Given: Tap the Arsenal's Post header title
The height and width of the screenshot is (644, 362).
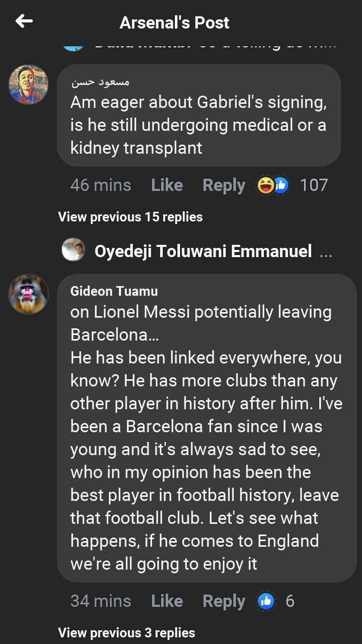Looking at the screenshot, I should click(x=174, y=22).
